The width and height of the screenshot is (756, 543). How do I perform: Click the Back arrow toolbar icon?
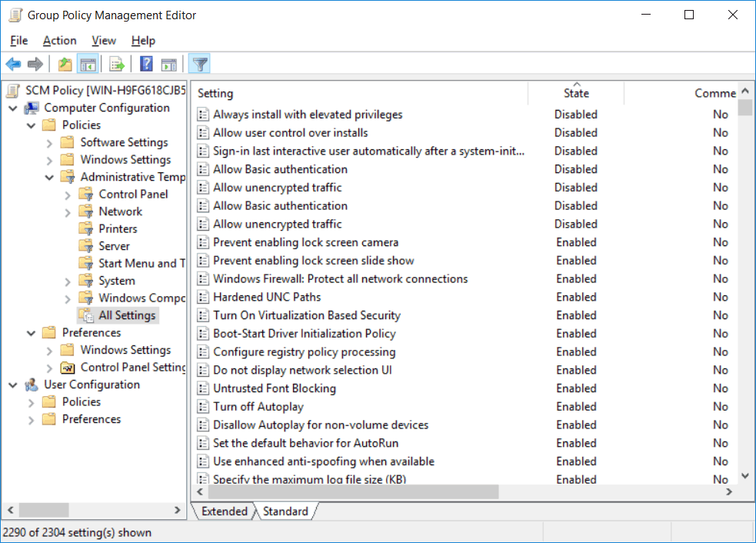14,64
